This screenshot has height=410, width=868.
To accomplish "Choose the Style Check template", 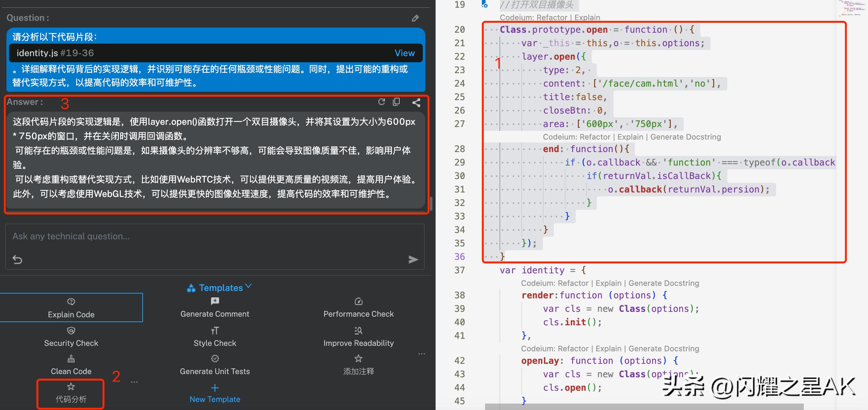I will (215, 337).
